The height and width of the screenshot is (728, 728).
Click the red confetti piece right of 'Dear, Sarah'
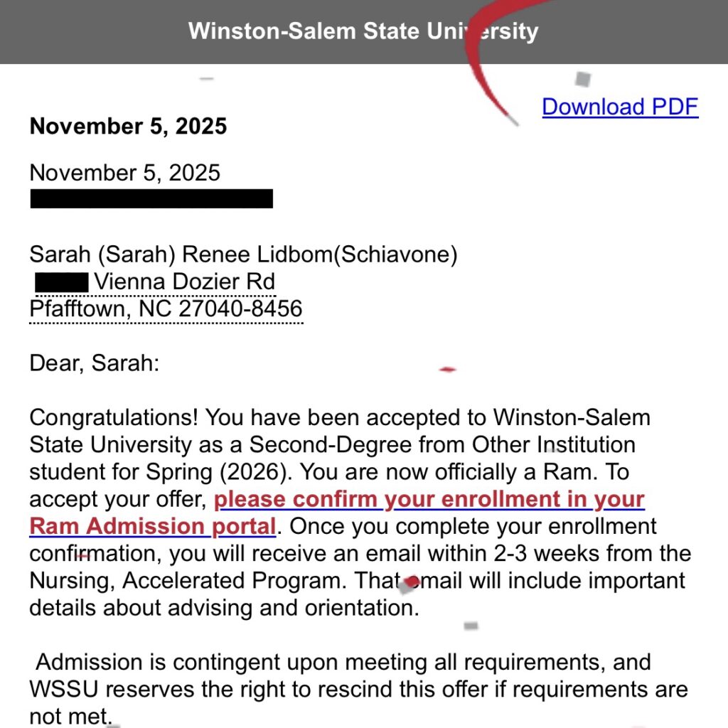tap(447, 369)
